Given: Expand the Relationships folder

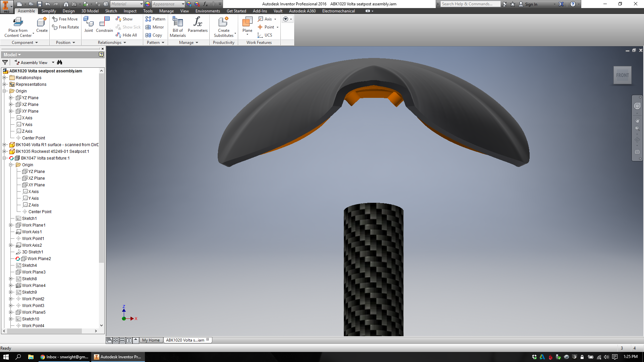Looking at the screenshot, I should coord(4,78).
